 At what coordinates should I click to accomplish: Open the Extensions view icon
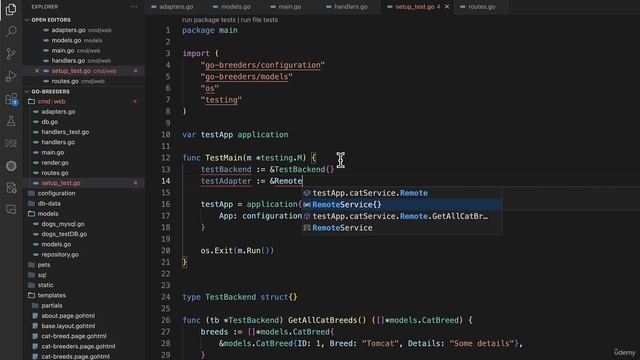click(11, 99)
